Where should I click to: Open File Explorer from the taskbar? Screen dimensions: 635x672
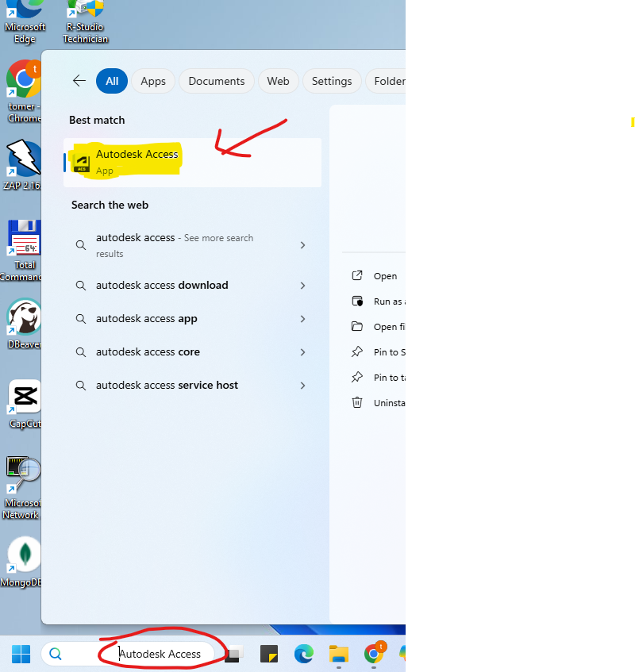(x=339, y=654)
